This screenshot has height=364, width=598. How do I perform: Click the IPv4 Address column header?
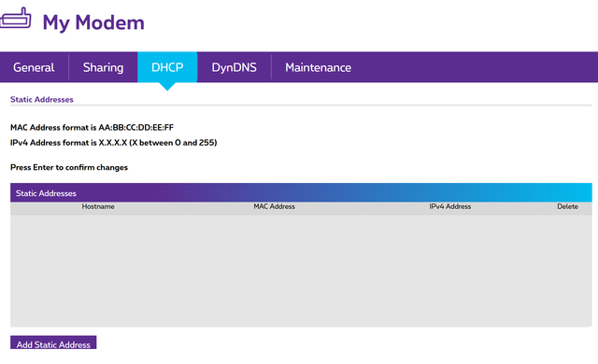450,207
